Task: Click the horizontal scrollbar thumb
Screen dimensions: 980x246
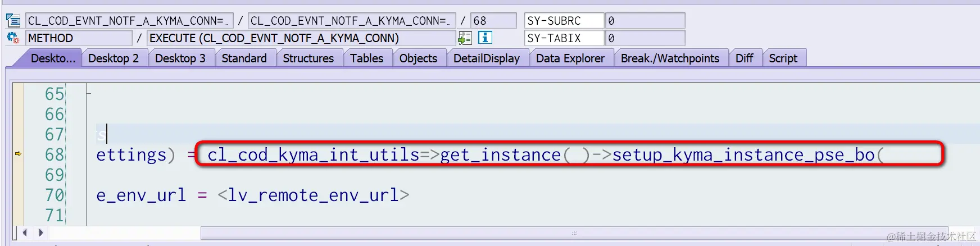Action: point(573,233)
